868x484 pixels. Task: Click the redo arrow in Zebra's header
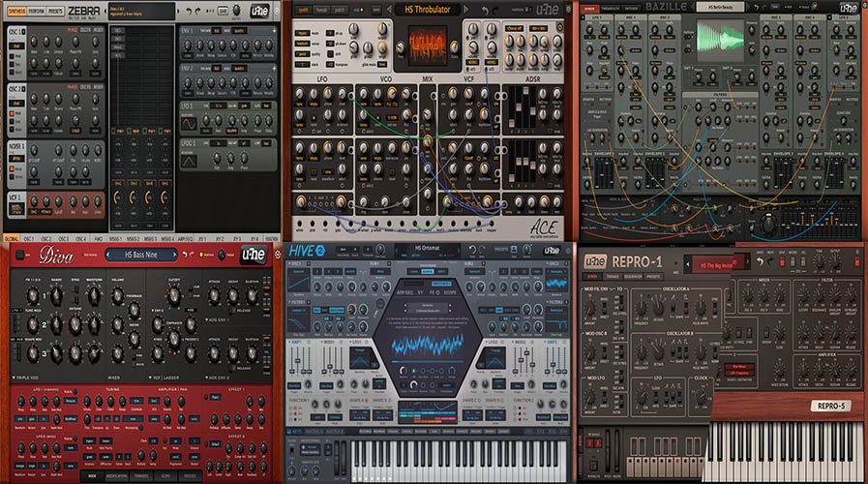tap(198, 11)
